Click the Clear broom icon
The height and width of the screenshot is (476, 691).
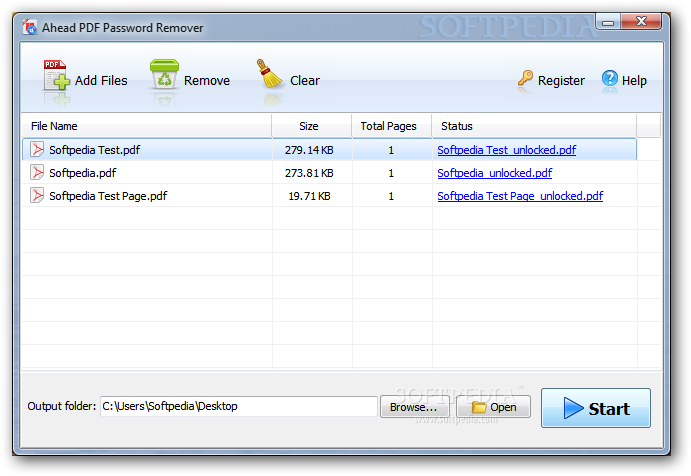tap(269, 74)
